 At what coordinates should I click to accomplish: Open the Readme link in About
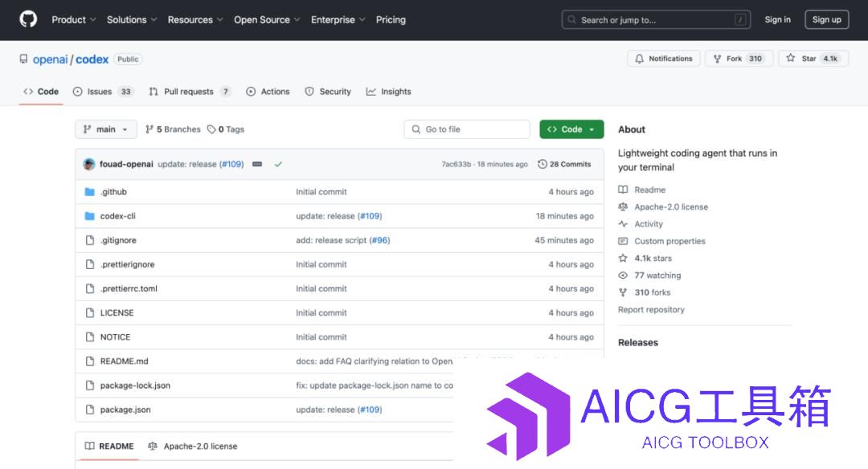pyautogui.click(x=642, y=190)
